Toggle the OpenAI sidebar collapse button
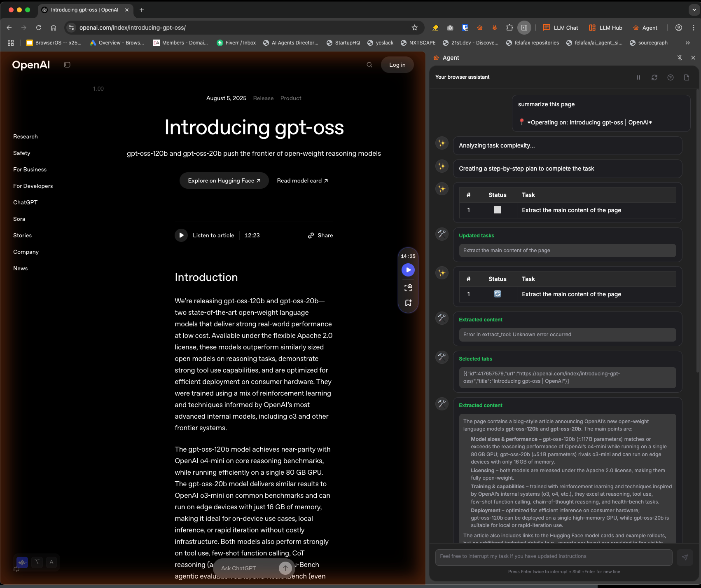The width and height of the screenshot is (701, 588). tap(67, 65)
